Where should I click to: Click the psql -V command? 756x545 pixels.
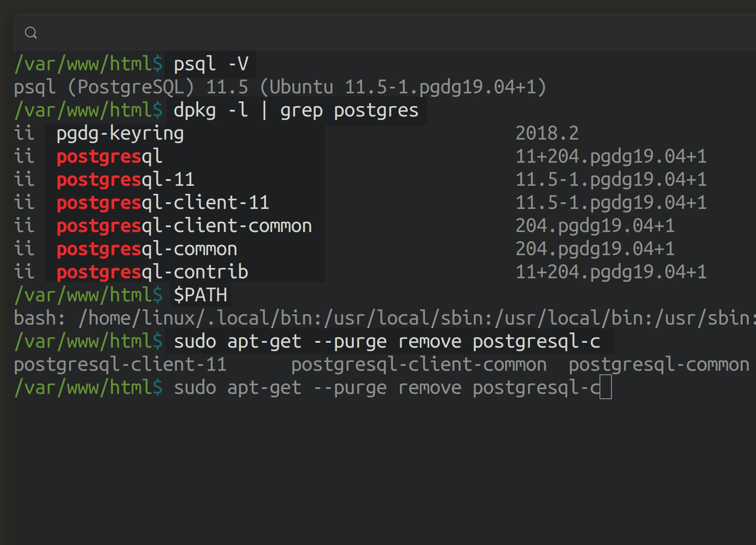coord(211,64)
